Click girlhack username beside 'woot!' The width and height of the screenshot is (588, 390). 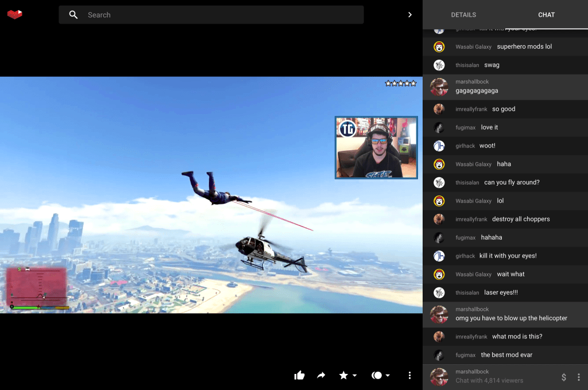click(x=465, y=146)
